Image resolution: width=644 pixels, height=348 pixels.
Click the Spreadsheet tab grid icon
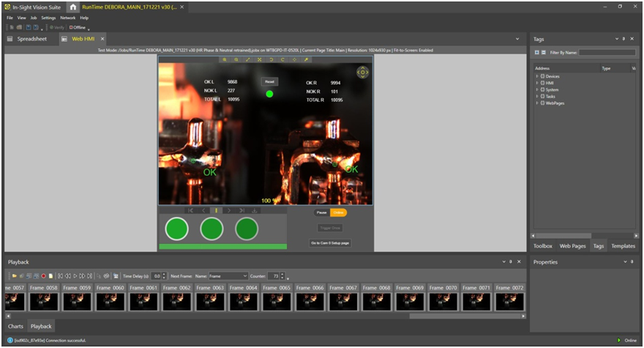pos(10,39)
